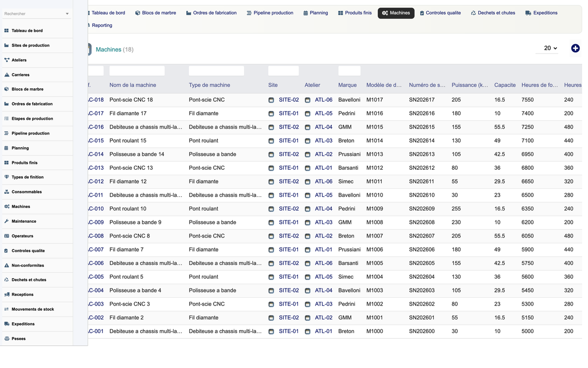Image resolution: width=588 pixels, height=368 pixels.
Task: Sort by the Capacite column header
Action: click(x=505, y=85)
